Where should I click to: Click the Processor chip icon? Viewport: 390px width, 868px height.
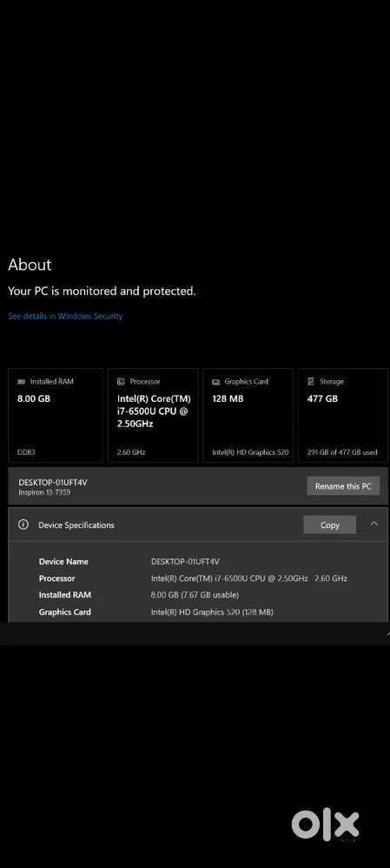tap(121, 381)
